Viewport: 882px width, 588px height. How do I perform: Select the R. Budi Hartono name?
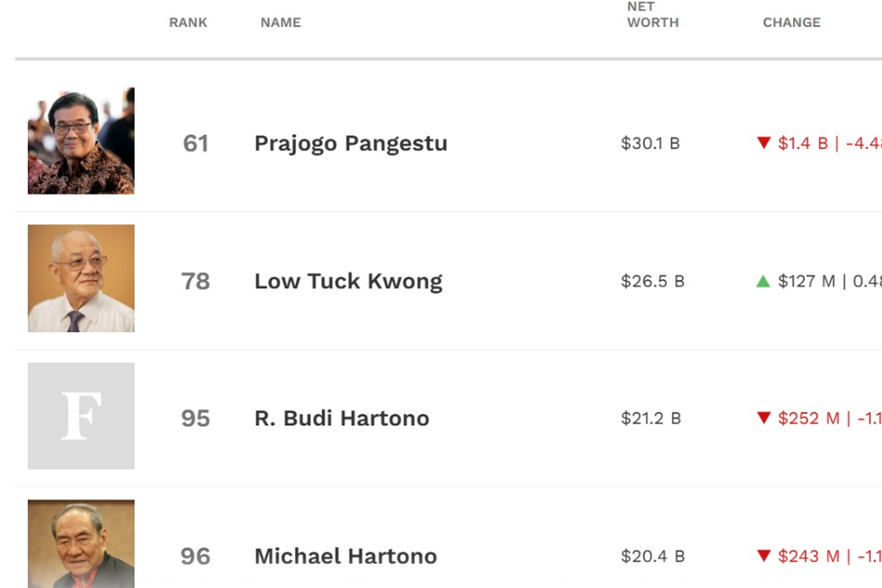click(342, 419)
